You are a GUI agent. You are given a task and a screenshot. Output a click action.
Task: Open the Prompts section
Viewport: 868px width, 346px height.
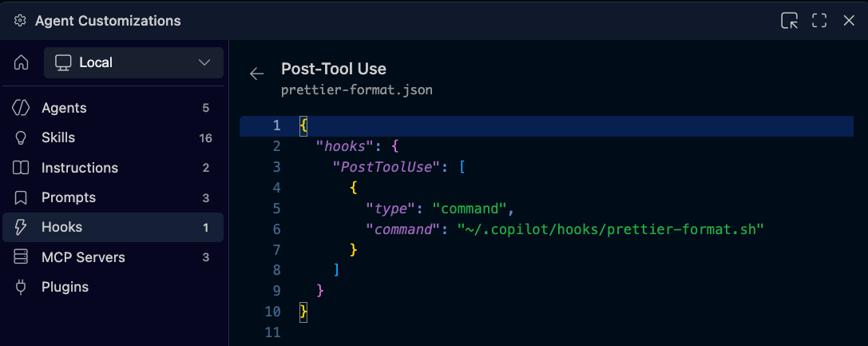(x=113, y=197)
